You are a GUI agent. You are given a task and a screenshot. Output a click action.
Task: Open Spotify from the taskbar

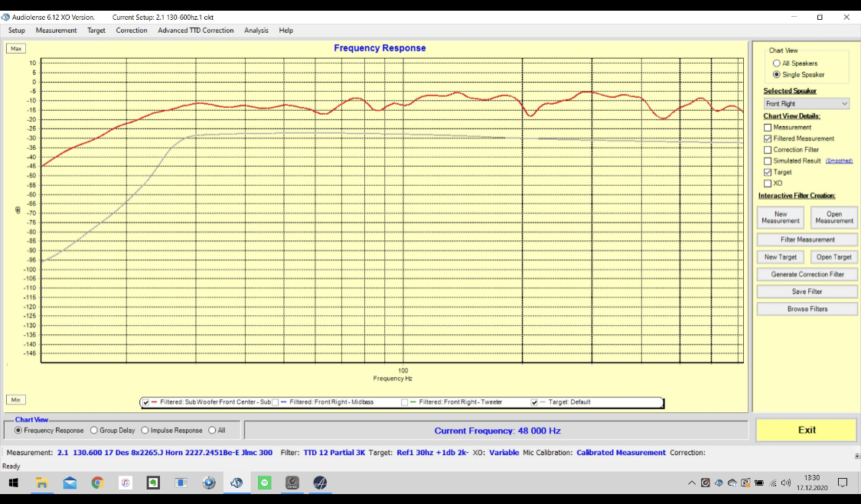click(265, 483)
